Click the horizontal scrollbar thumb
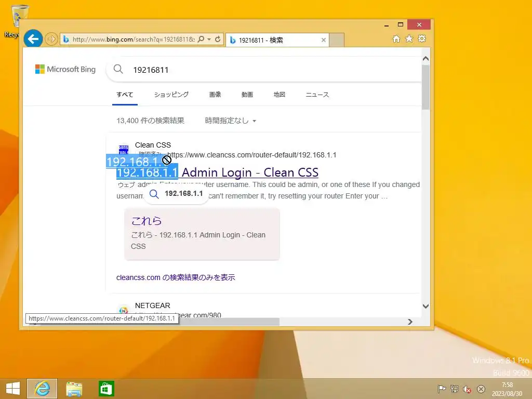 pyautogui.click(x=229, y=322)
